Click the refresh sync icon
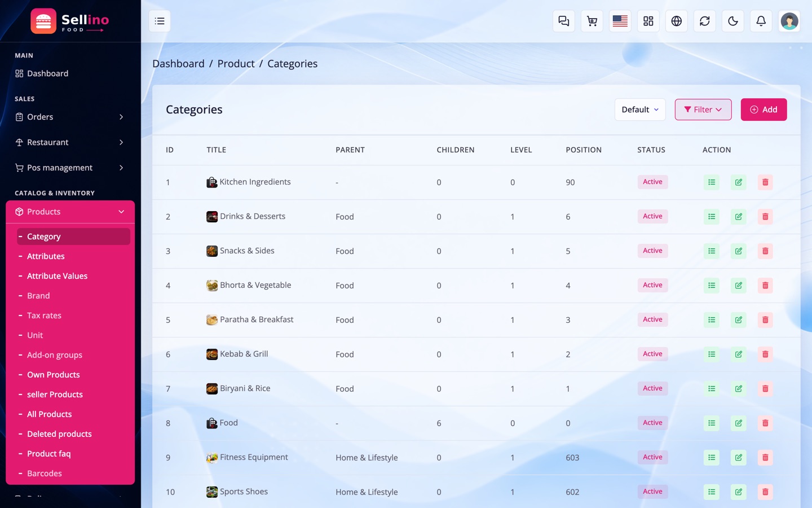 coord(705,21)
